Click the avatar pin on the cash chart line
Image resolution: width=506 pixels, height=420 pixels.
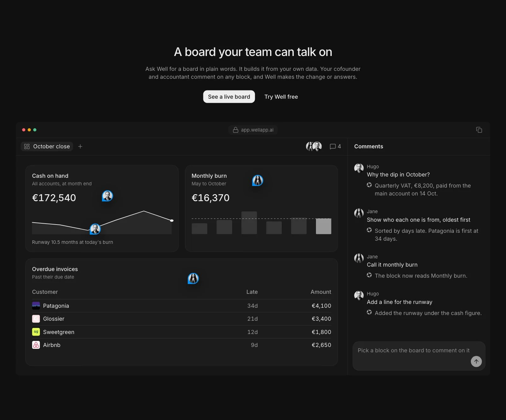[95, 229]
